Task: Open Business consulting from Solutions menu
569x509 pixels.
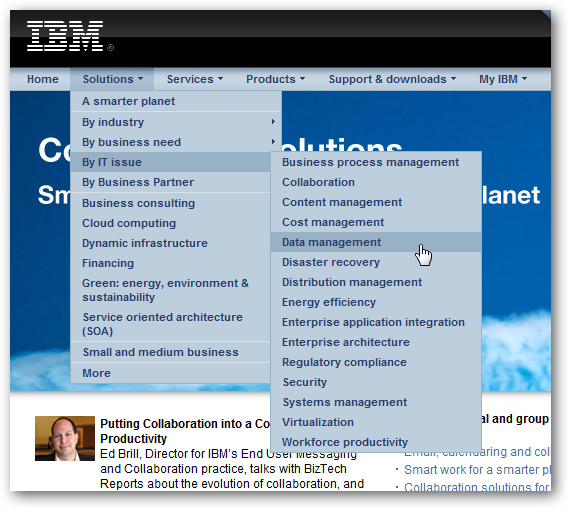Action: click(171, 203)
